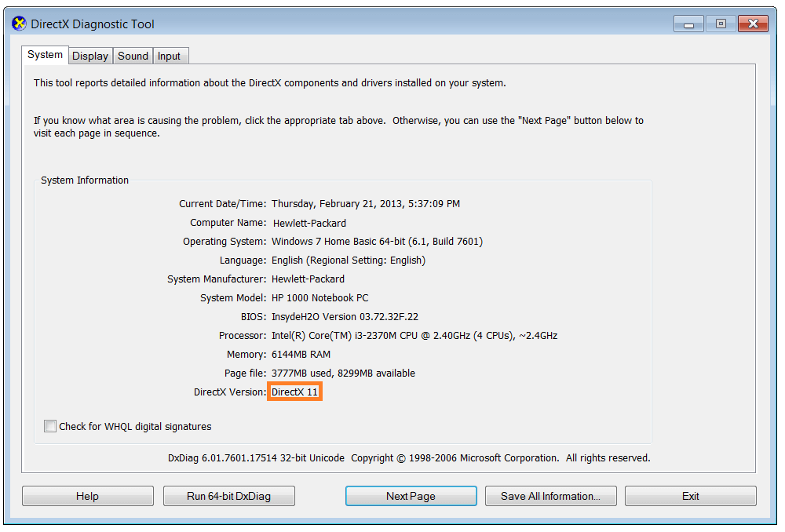This screenshot has height=532, width=785.
Task: Click the 'System Manufacturer:' label
Action: [x=217, y=279]
